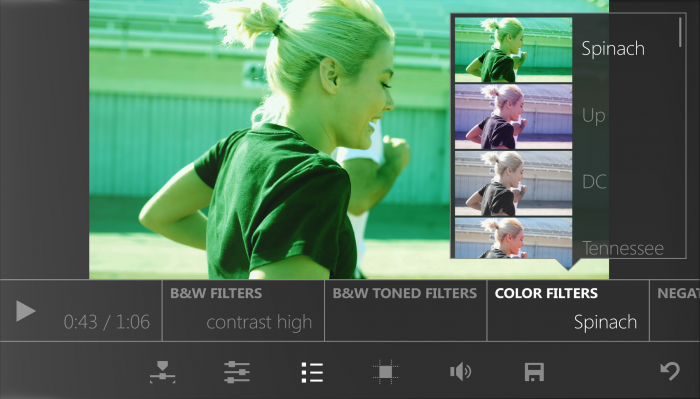The image size is (700, 399).
Task: Open the B&W FILTERS category
Action: click(243, 311)
